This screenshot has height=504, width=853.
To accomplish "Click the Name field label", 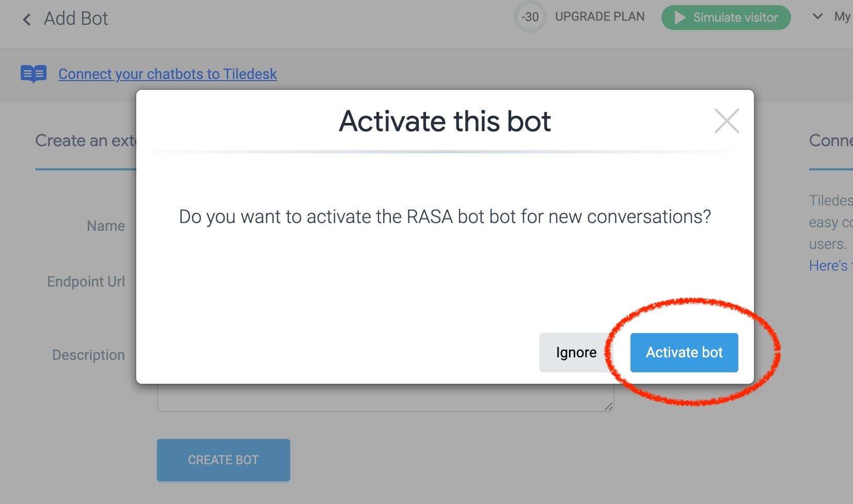I will point(106,226).
